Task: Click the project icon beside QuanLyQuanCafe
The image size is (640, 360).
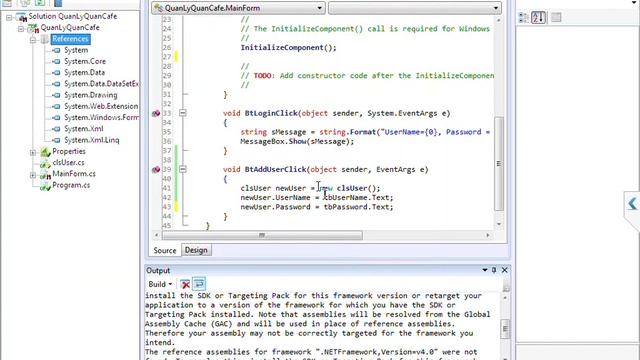Action: click(33, 29)
